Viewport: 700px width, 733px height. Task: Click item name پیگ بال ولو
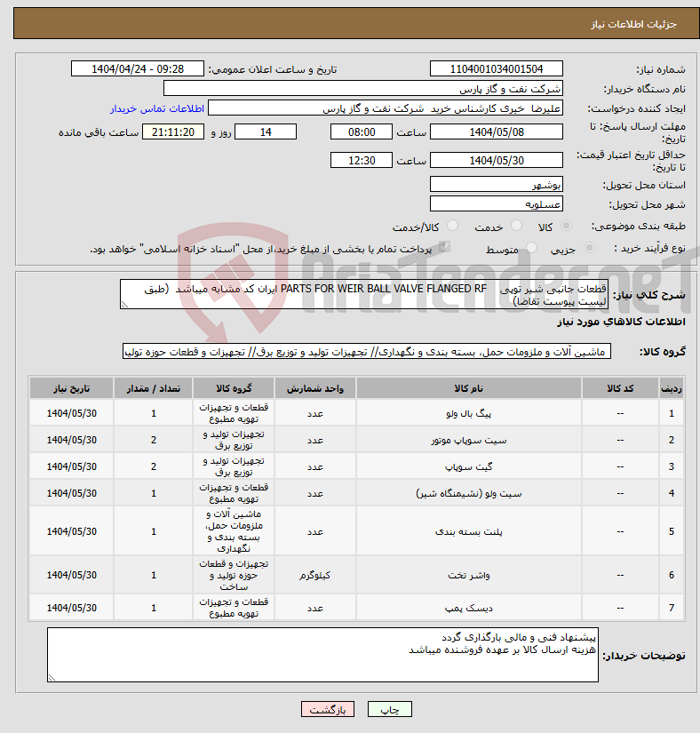point(469,413)
